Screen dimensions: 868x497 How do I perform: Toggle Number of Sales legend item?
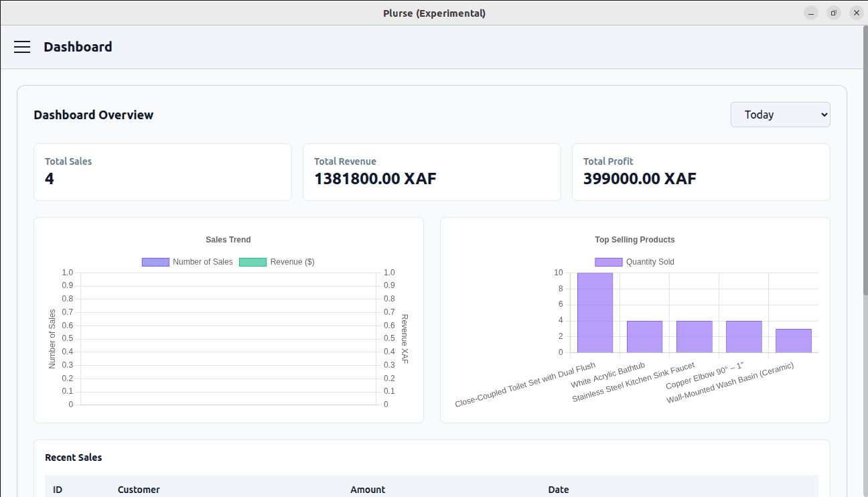(x=188, y=262)
